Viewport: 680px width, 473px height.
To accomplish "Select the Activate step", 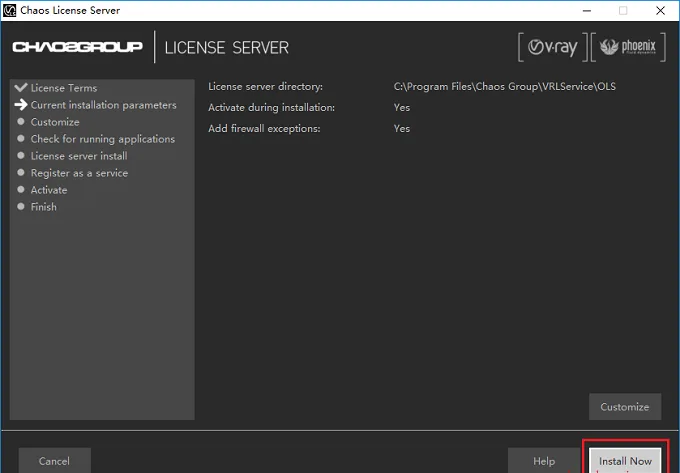I will [x=49, y=190].
